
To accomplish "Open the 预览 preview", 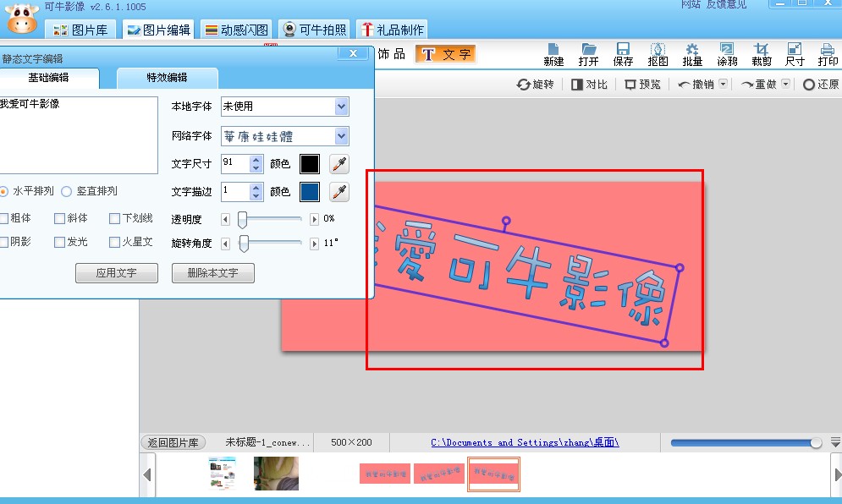I will tap(643, 85).
